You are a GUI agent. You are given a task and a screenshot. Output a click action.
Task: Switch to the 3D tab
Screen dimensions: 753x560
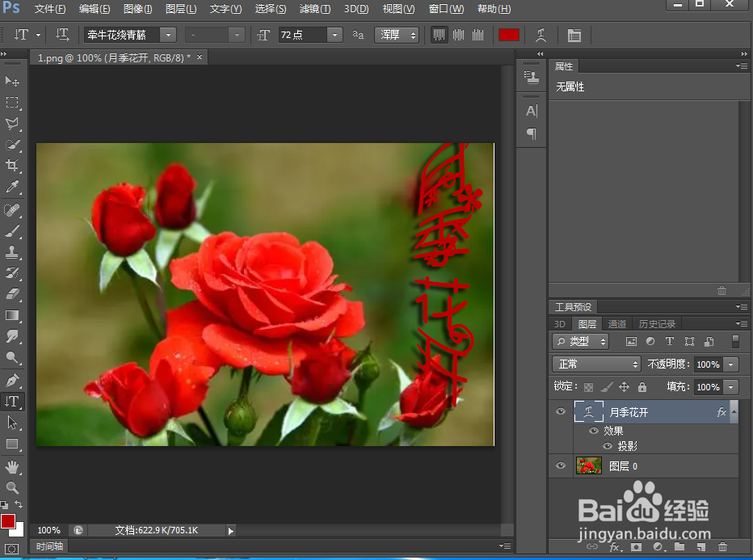click(560, 324)
